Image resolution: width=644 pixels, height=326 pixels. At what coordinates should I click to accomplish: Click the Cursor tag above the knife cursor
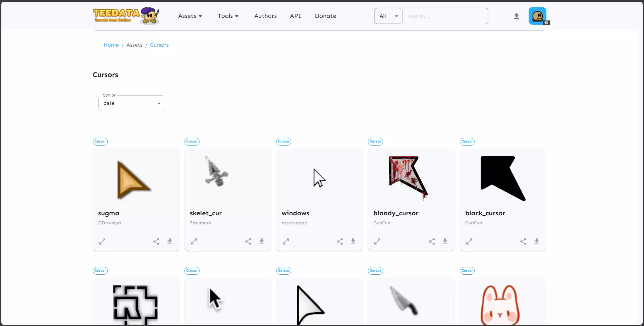(x=375, y=271)
